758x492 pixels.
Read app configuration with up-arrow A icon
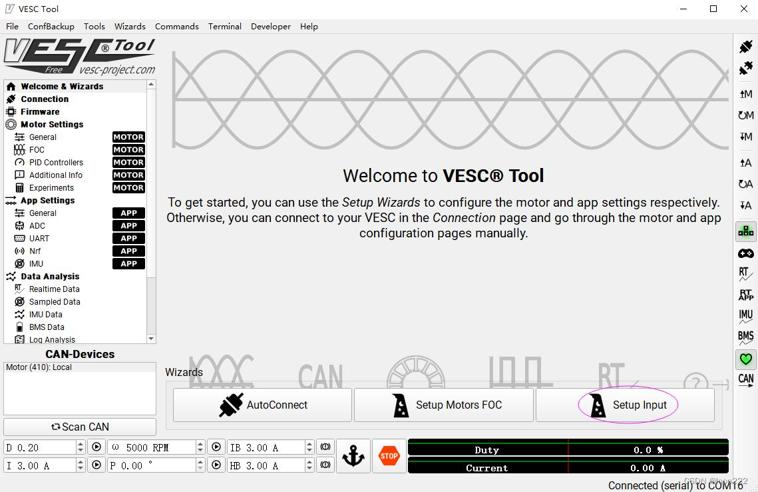coord(745,163)
